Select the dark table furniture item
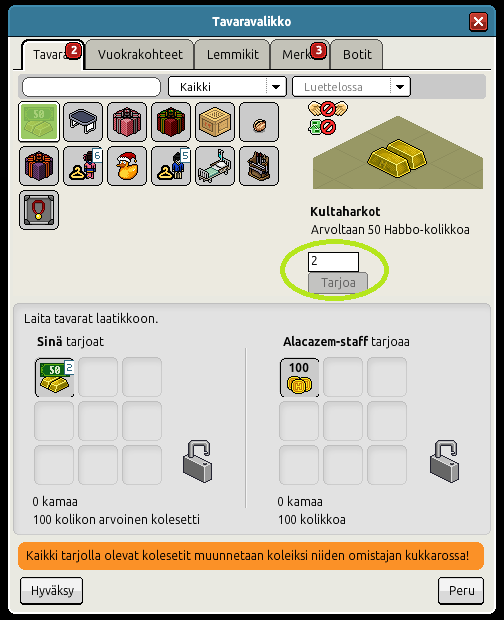The image size is (504, 620). coord(83,121)
